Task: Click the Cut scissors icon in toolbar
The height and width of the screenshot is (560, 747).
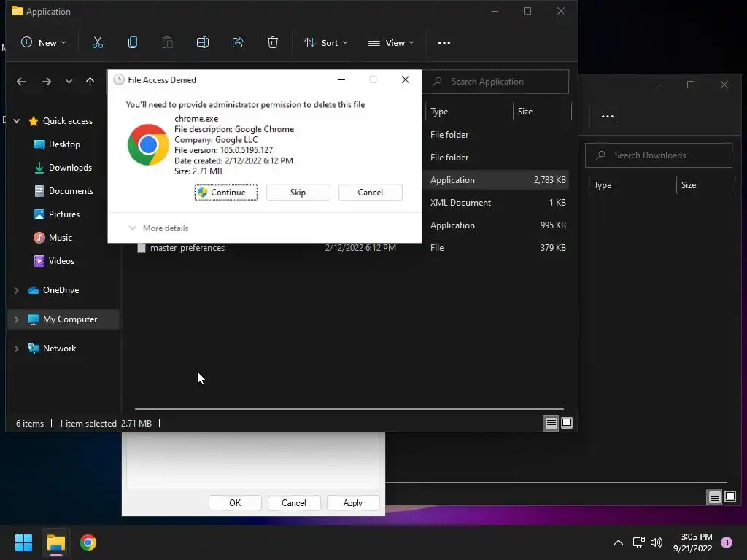Action: click(97, 43)
